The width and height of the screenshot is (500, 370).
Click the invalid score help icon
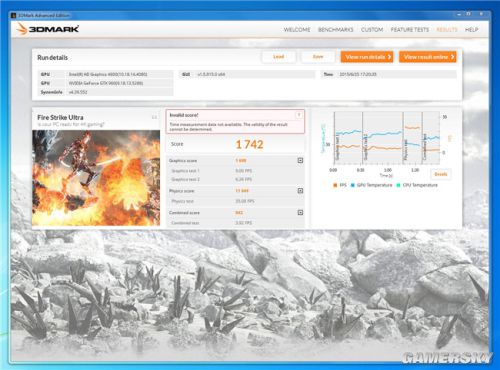[x=299, y=115]
